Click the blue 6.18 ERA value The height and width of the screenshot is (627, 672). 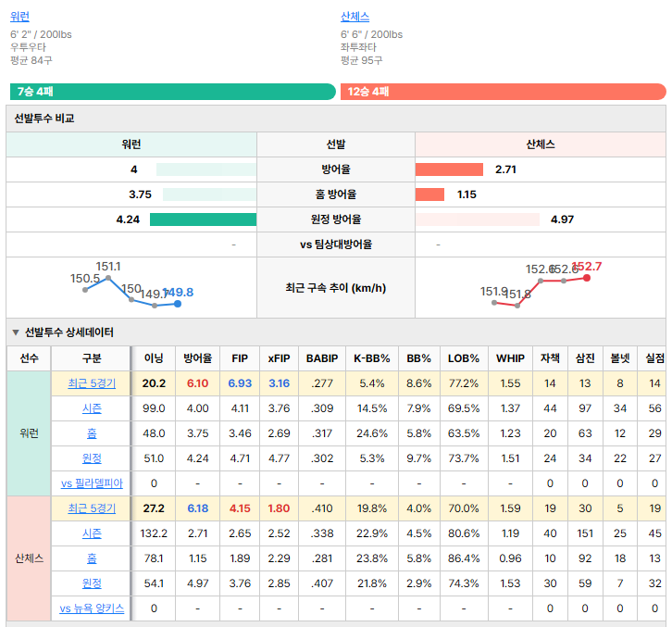[197, 508]
